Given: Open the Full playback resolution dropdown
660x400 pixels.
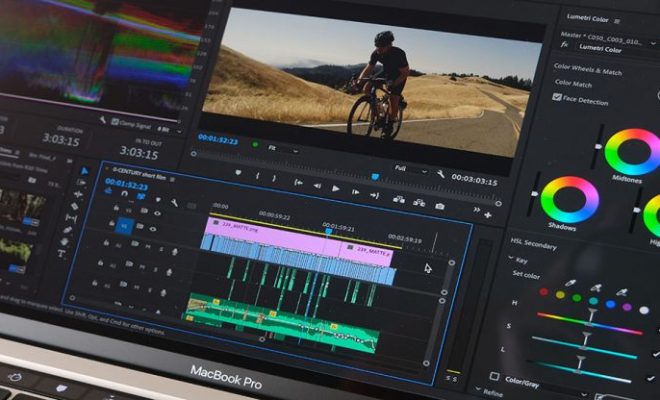Looking at the screenshot, I should [x=411, y=169].
